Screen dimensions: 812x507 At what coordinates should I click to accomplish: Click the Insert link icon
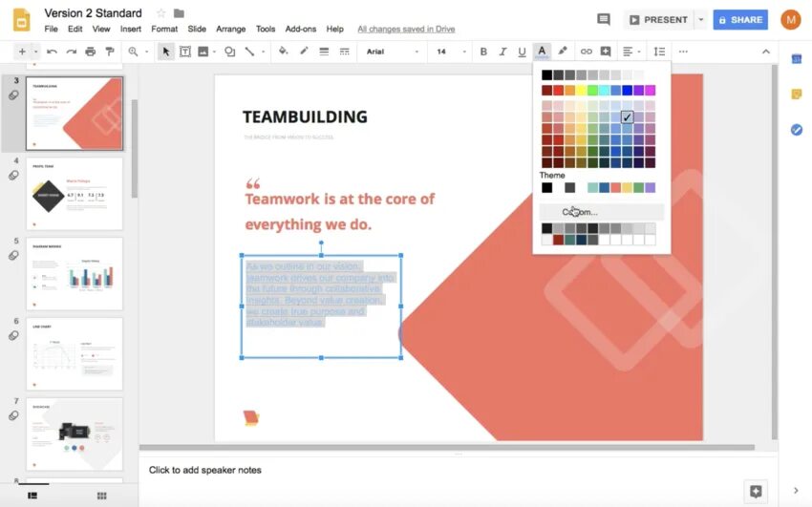(587, 52)
